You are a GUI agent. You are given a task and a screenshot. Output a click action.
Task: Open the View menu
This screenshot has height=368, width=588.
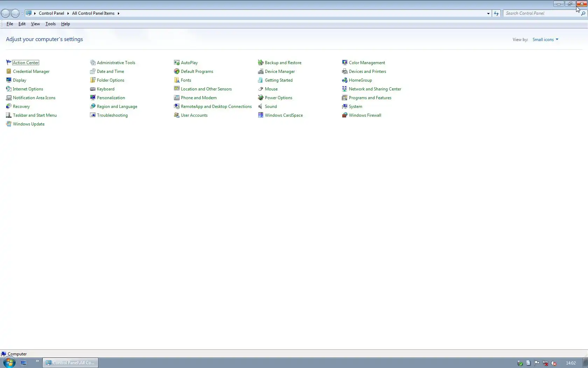coord(35,24)
